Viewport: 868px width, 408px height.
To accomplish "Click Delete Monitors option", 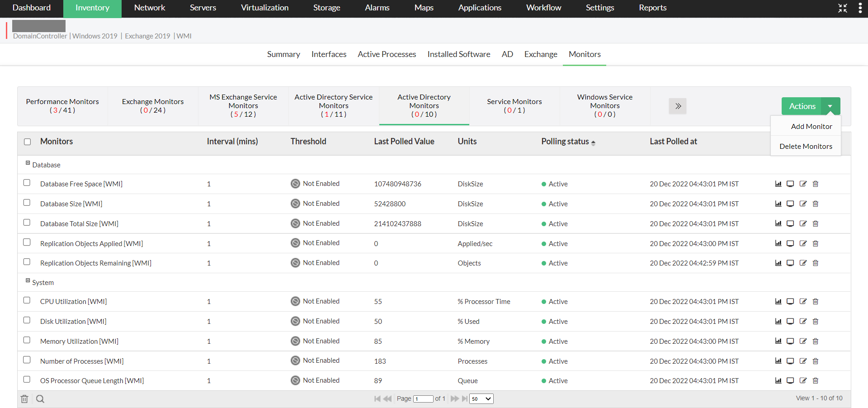I will (806, 147).
